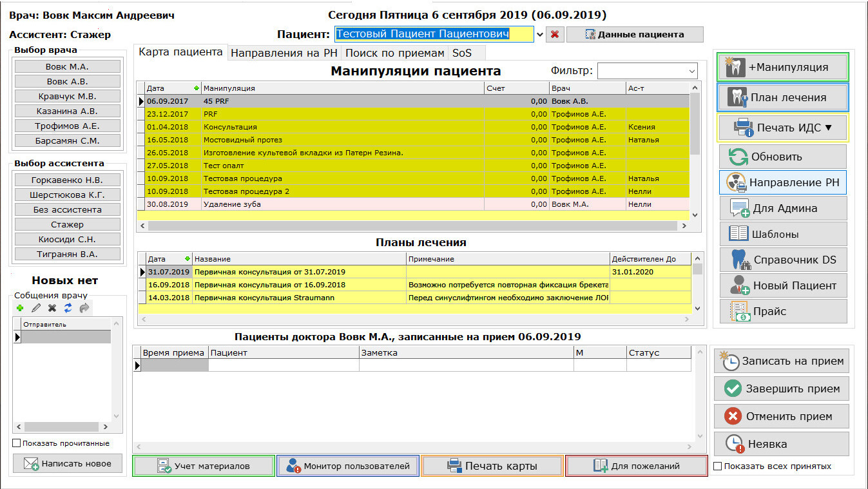868x489 pixels.
Task: Click the Счет column header
Action: click(516, 88)
